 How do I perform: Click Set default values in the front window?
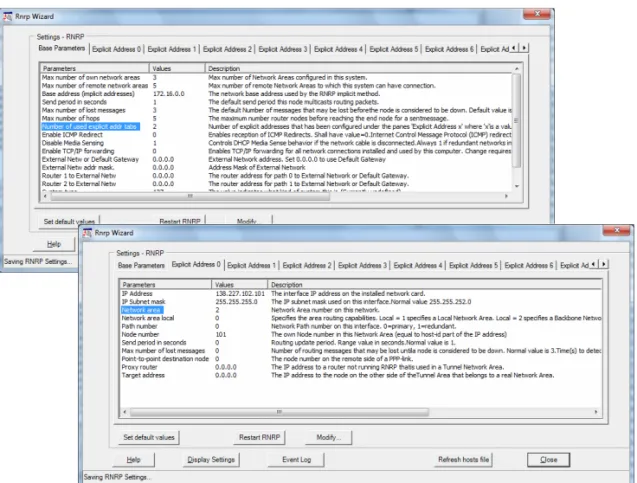pos(149,438)
